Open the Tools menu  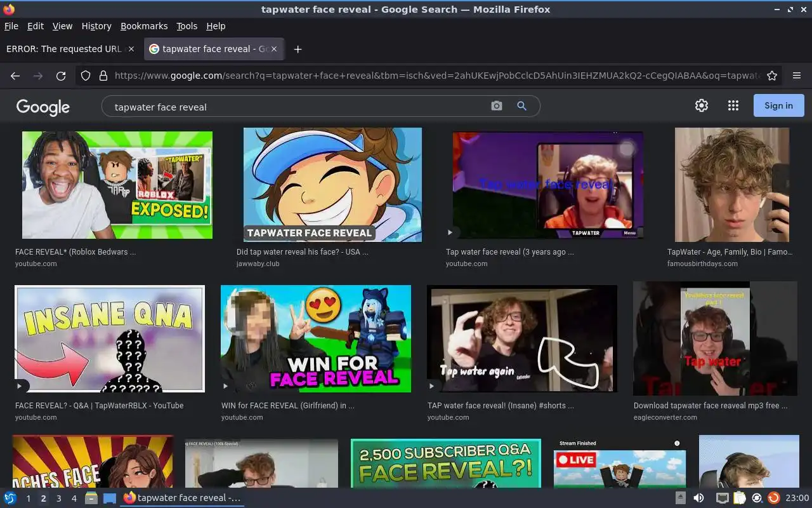point(187,26)
